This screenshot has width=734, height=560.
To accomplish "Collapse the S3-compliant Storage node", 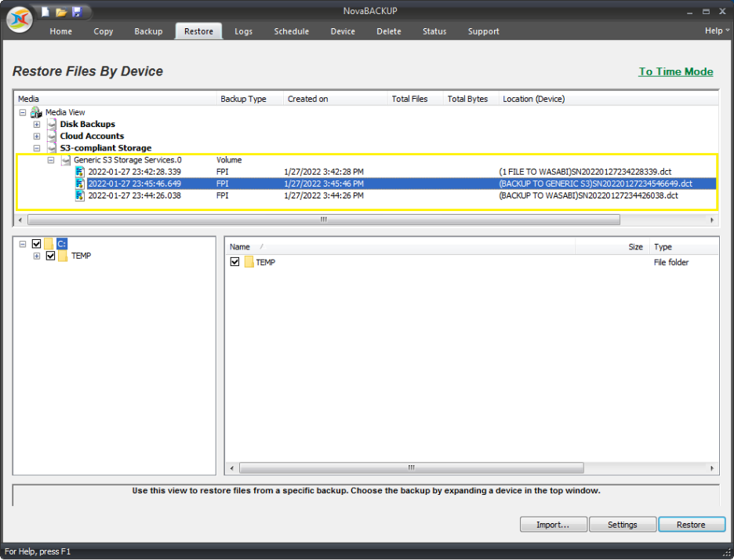I will click(37, 147).
